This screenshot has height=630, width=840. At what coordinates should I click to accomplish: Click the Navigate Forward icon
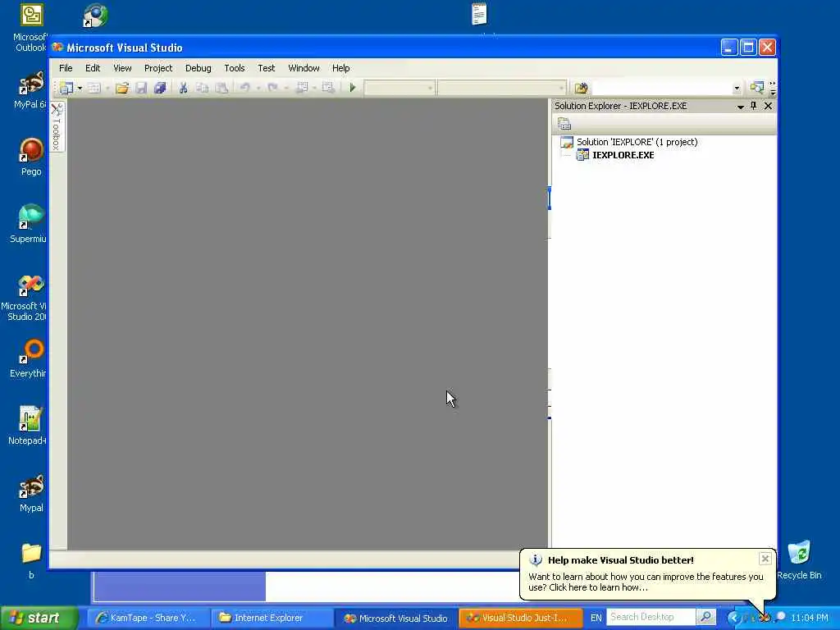coord(328,88)
